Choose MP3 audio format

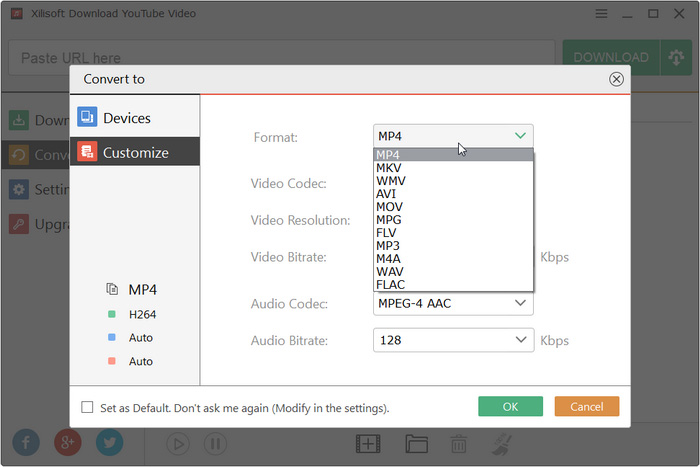[453, 246]
